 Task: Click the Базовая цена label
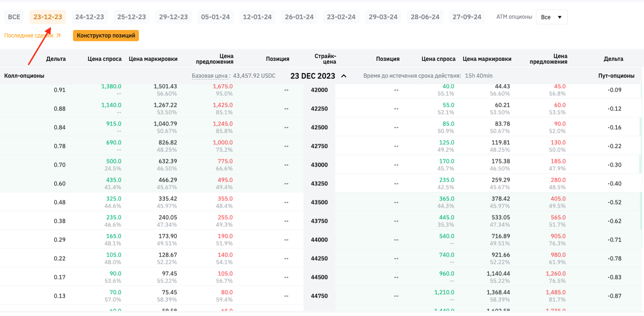pos(210,76)
